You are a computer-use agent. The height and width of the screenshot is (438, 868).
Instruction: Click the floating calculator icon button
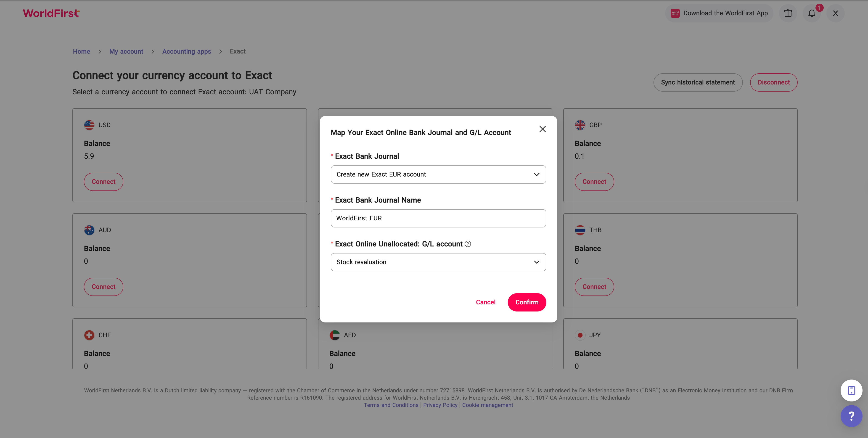[x=851, y=390]
